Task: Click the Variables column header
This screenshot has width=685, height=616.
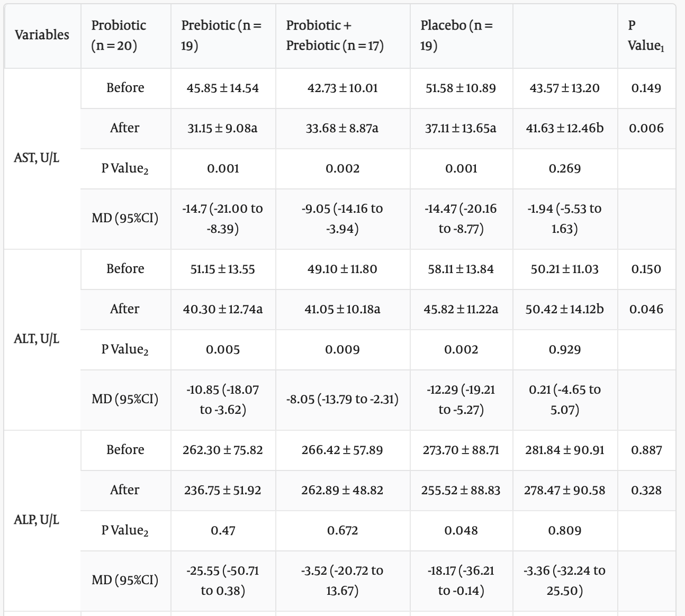Action: point(42,35)
